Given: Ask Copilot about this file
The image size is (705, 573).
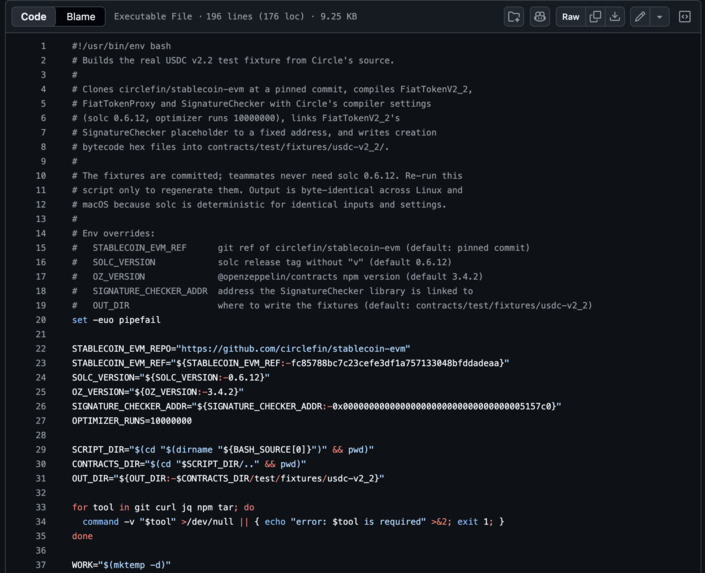Looking at the screenshot, I should 540,17.
